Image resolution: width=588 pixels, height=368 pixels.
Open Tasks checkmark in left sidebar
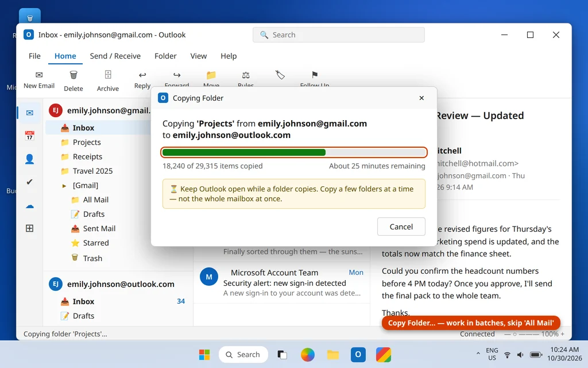(30, 182)
